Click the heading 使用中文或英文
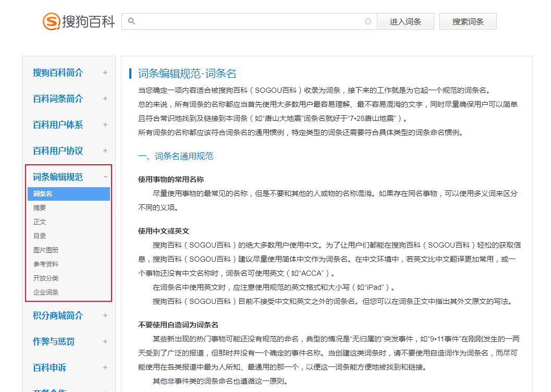This screenshot has height=392, width=551. pyautogui.click(x=164, y=231)
